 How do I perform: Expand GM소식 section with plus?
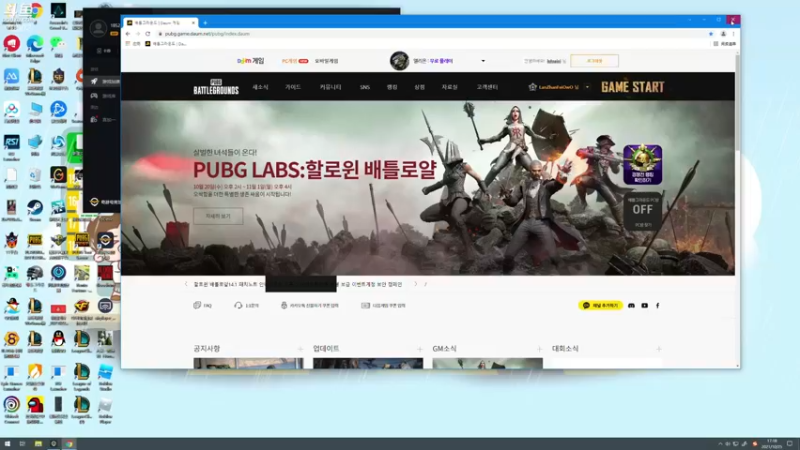point(539,349)
